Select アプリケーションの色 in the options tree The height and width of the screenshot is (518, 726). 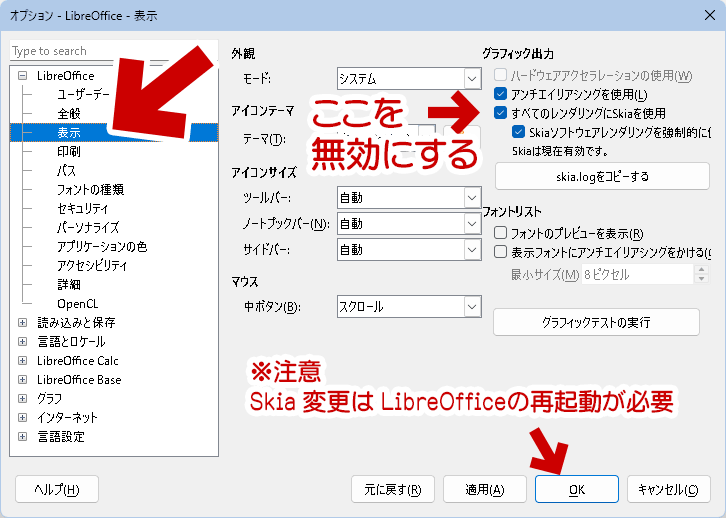(102, 246)
